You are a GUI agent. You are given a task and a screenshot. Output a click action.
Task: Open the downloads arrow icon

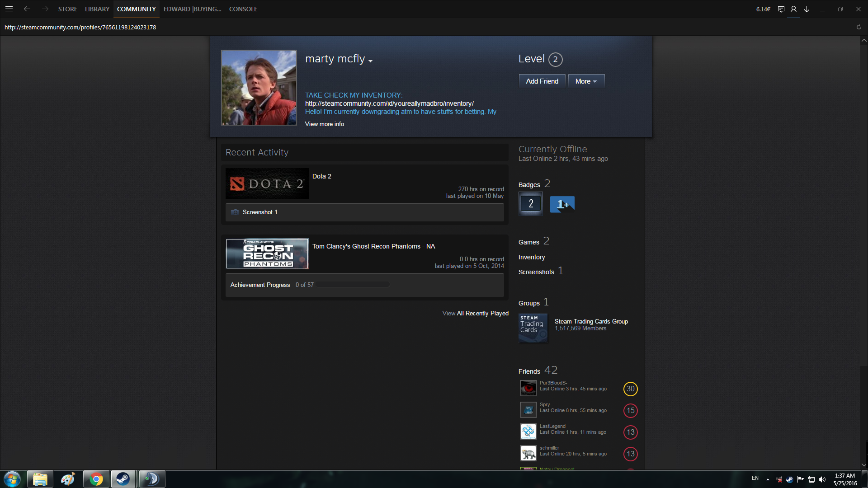click(x=807, y=9)
